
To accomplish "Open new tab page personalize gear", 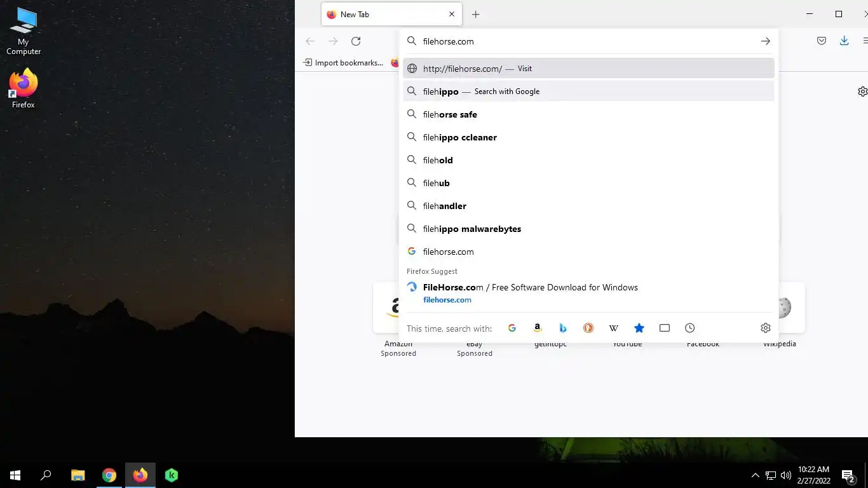I will (x=862, y=91).
